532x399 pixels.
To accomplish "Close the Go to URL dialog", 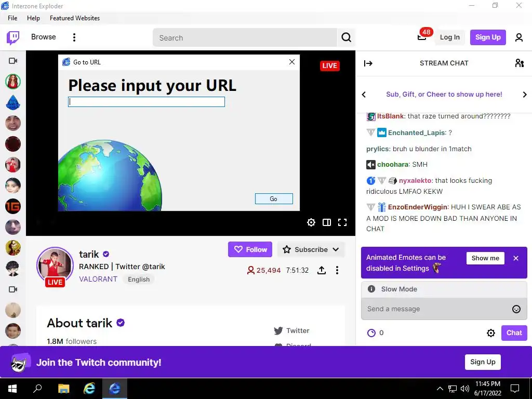I will point(292,62).
